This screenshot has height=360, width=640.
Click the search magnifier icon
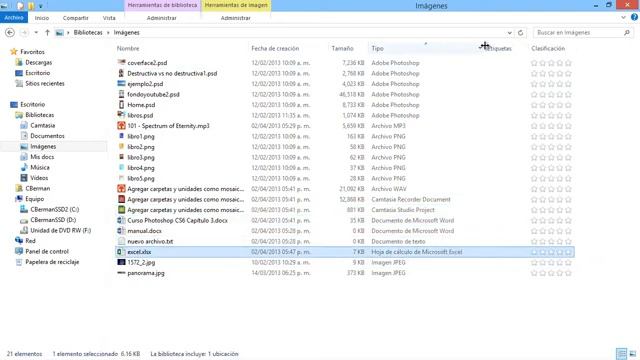tap(627, 32)
